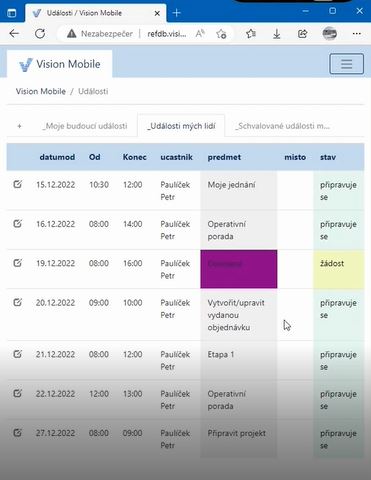Screen dimensions: 371x480
Task: Open the browser profile avatar
Action: click(329, 33)
